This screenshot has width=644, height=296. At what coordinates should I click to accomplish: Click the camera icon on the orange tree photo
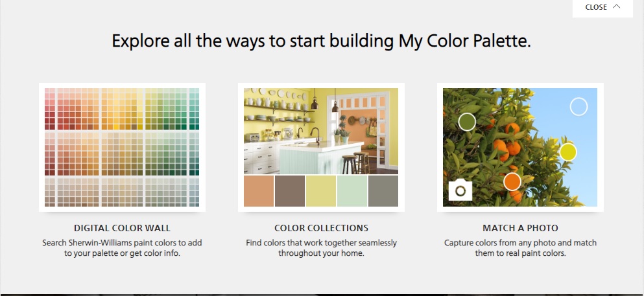click(460, 190)
